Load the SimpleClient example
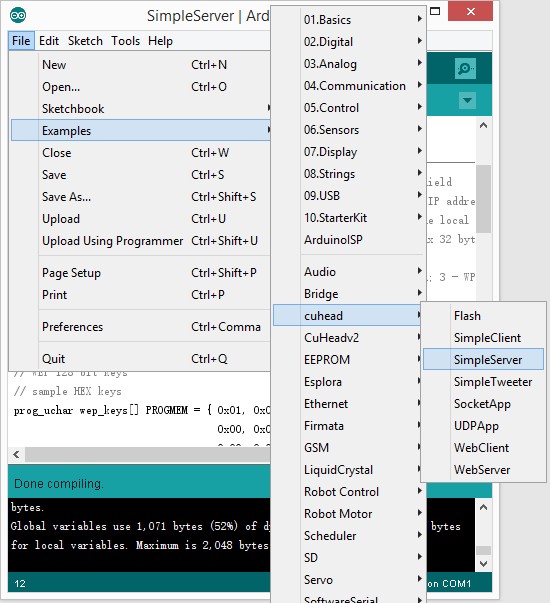Screen dimensions: 550x603 (x=483, y=338)
